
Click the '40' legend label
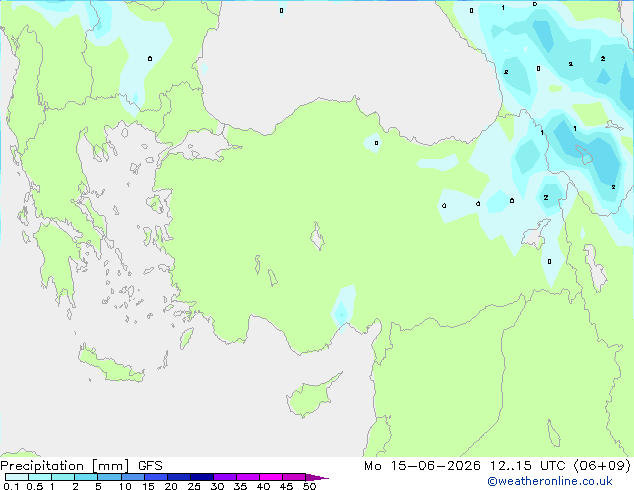pyautogui.click(x=263, y=486)
